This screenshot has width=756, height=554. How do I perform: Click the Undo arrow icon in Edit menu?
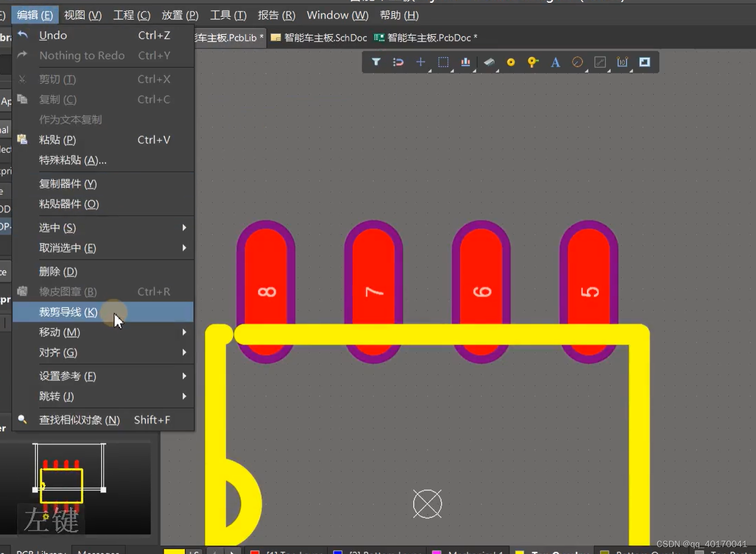22,35
